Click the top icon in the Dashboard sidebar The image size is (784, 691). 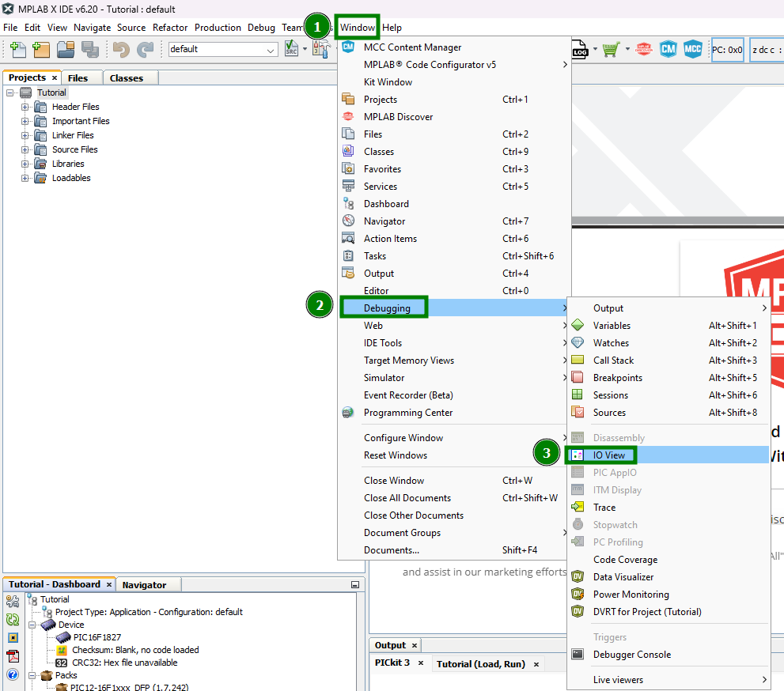pos(13,601)
